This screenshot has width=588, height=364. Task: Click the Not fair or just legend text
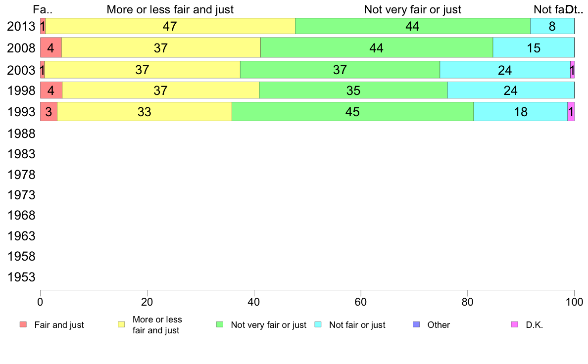point(357,325)
